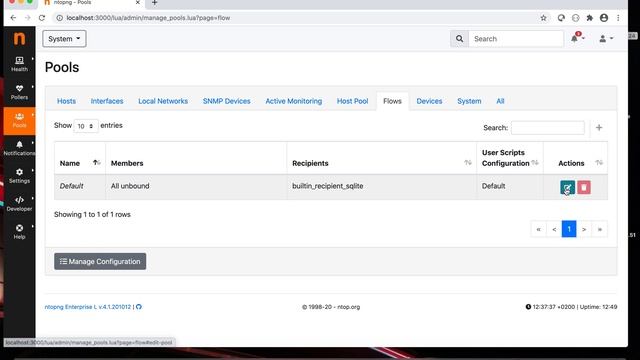Go to the last pagination page
640x360 pixels.
600,229
